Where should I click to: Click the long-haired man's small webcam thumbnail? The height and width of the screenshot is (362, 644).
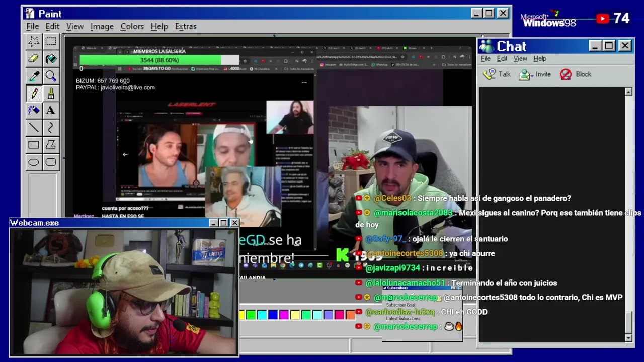[290, 117]
